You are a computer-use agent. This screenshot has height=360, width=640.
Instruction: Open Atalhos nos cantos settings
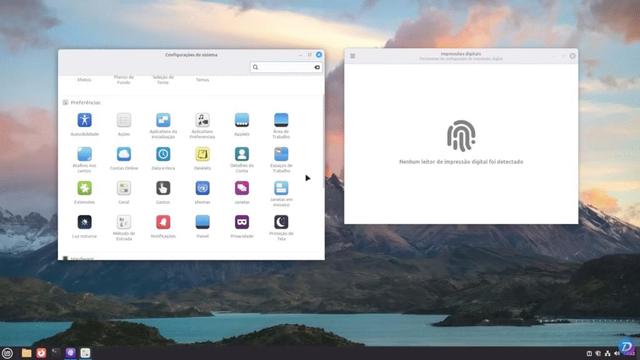click(x=84, y=160)
